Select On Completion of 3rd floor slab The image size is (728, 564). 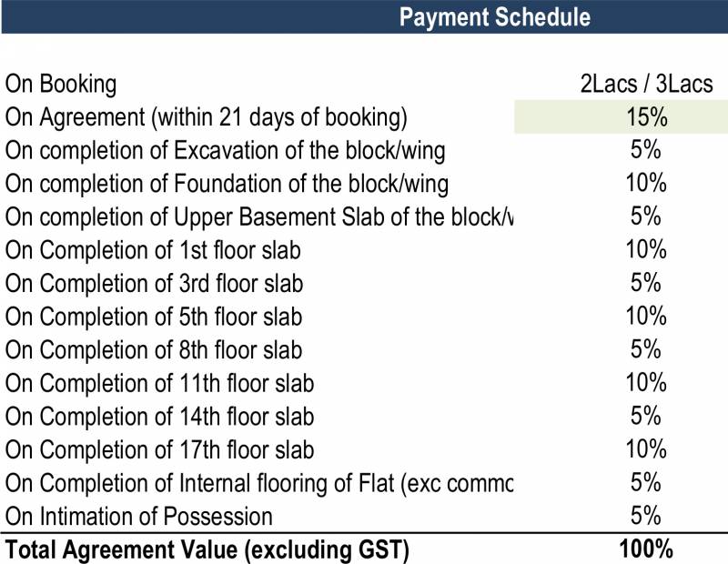click(x=154, y=283)
